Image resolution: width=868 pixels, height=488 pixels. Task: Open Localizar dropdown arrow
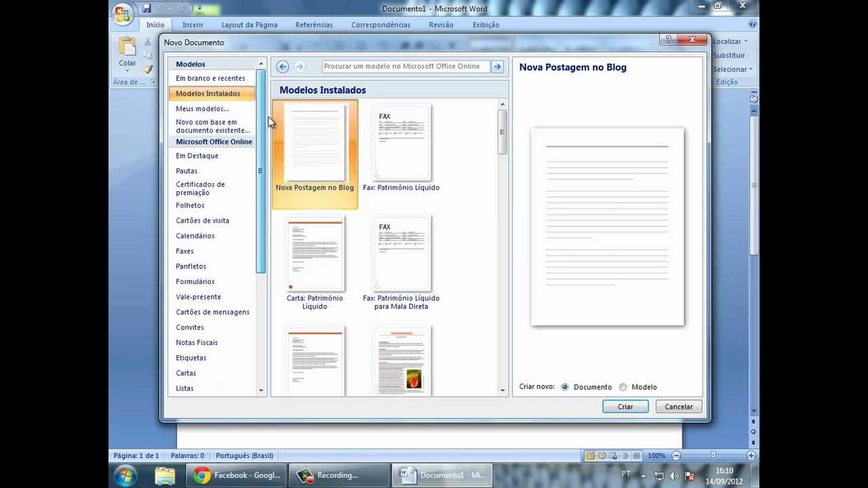(745, 41)
